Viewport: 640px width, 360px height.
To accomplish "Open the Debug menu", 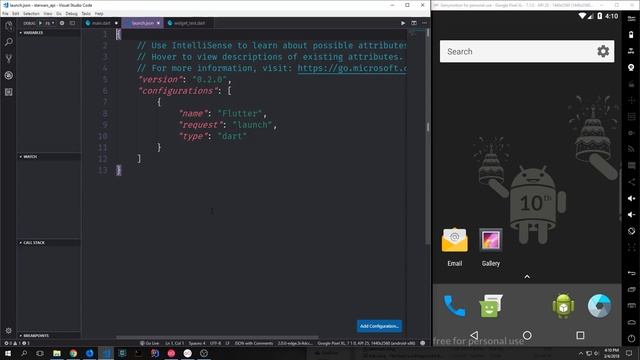I will point(71,13).
